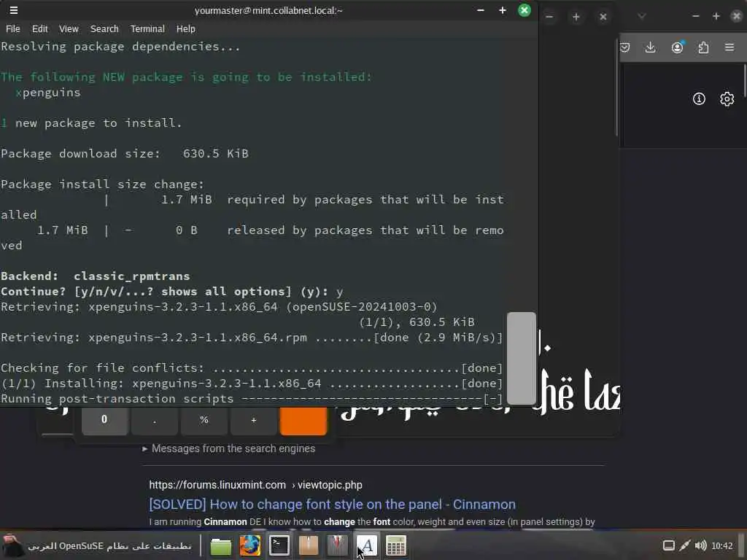The height and width of the screenshot is (560, 747).
Task: Open the Firefox application menu
Action: (729, 47)
